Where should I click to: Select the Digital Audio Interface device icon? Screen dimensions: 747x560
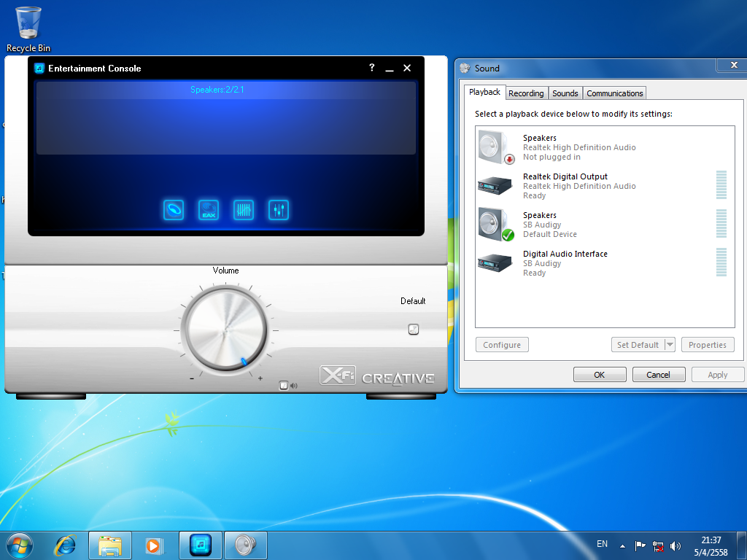coord(495,262)
